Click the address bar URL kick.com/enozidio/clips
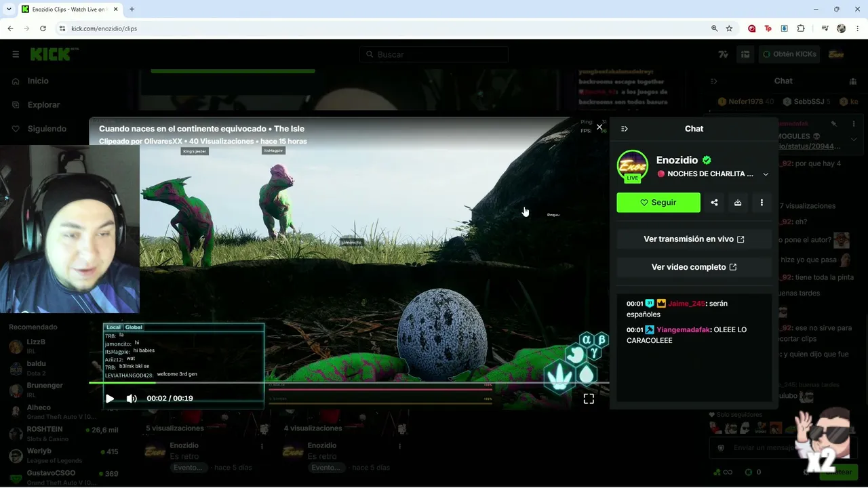 (104, 28)
